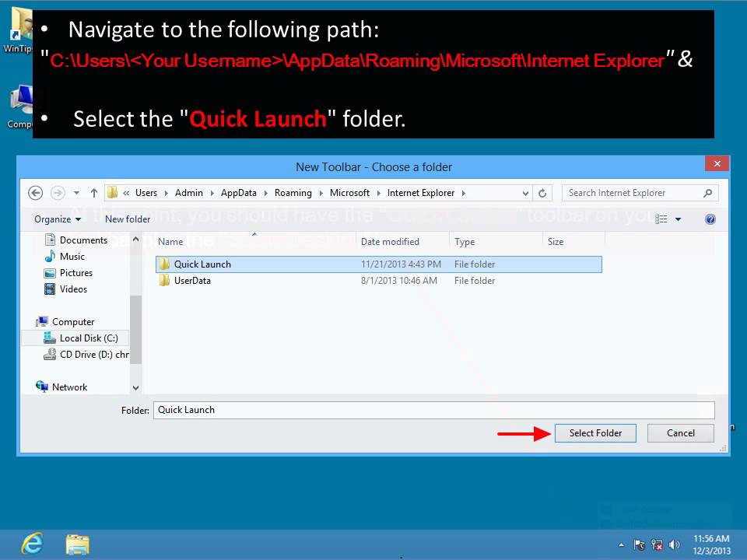The height and width of the screenshot is (560, 747).
Task: Expand the views dropdown arrow near Help icon
Action: coord(680,219)
